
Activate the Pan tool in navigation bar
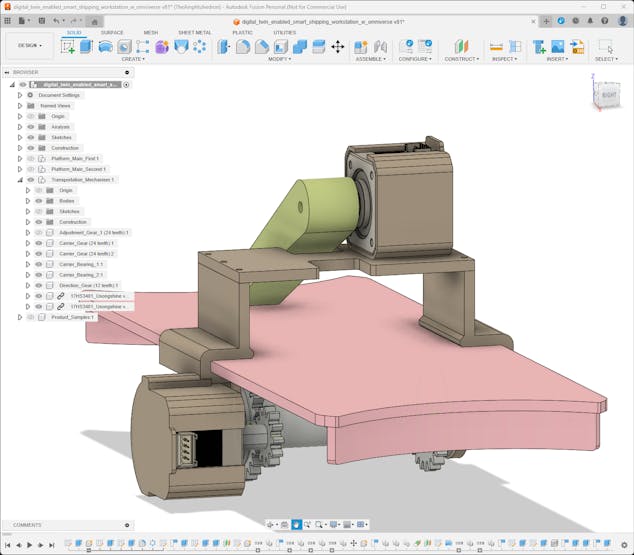click(296, 524)
